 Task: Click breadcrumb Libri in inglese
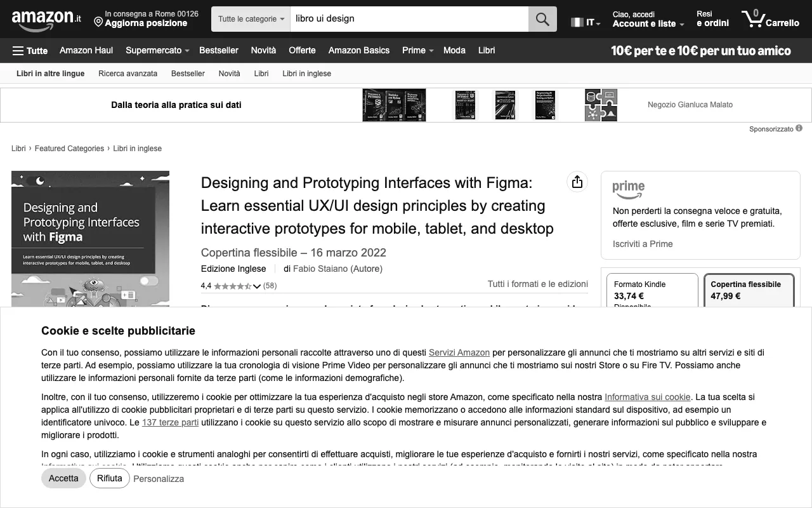138,149
